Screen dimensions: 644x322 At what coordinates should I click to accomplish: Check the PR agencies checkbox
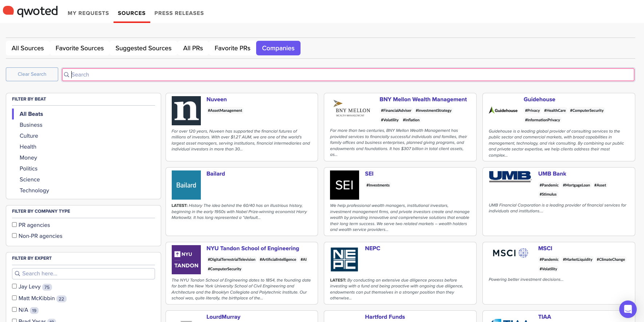click(15, 225)
